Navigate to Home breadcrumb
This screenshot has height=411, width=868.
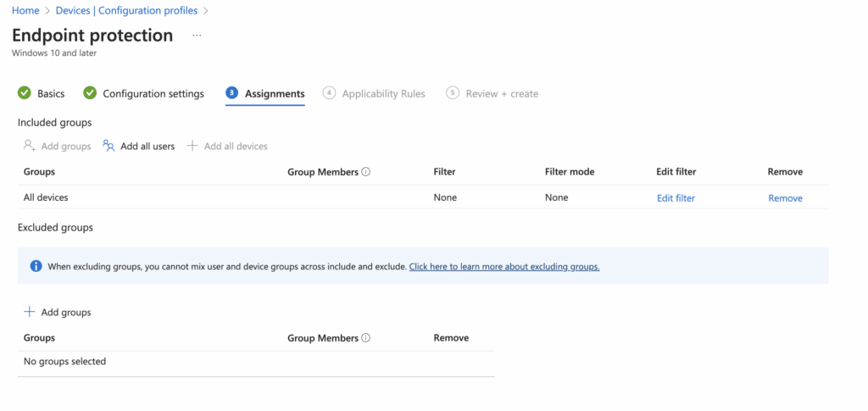25,11
